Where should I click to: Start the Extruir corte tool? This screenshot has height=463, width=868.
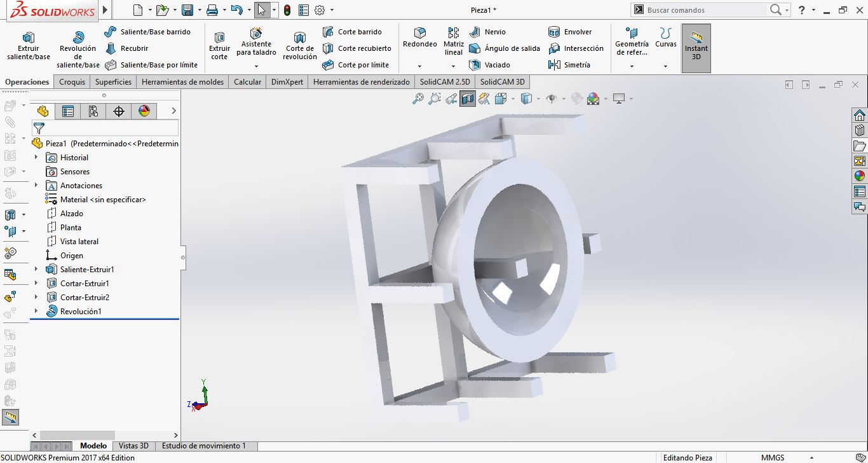[x=219, y=46]
